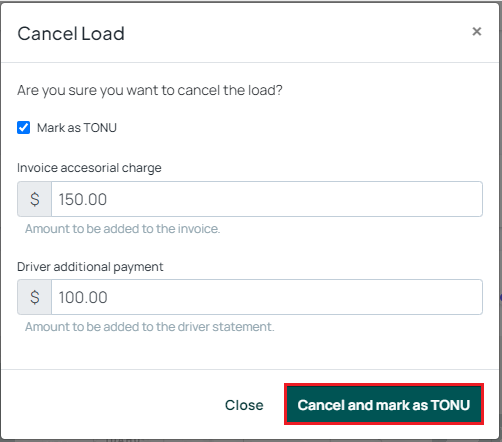
Task: Dismiss the Cancel Load dialog with X icon
Action: [x=477, y=32]
